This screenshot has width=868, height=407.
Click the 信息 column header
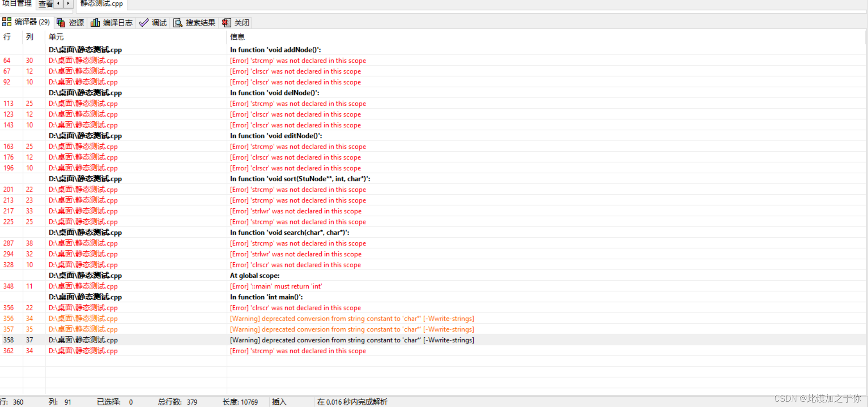(x=546, y=37)
